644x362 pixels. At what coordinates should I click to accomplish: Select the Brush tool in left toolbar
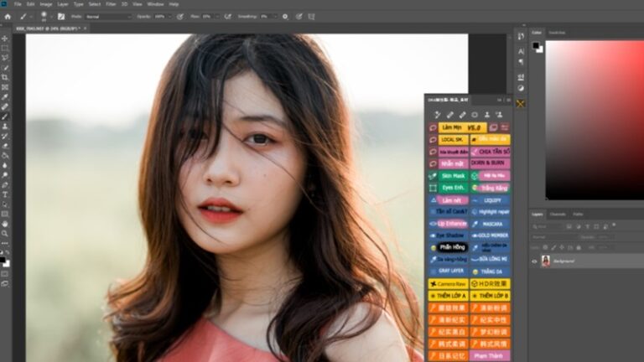coord(5,116)
